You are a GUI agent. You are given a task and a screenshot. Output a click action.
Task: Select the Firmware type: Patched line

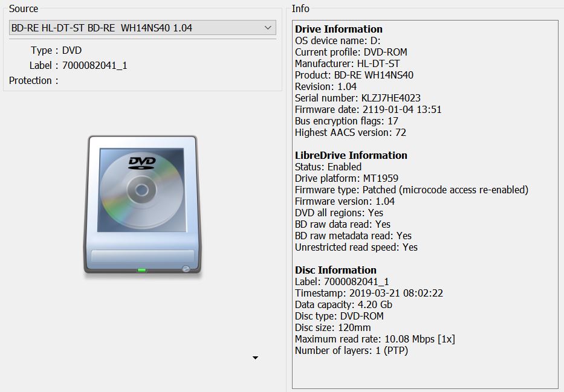(412, 190)
